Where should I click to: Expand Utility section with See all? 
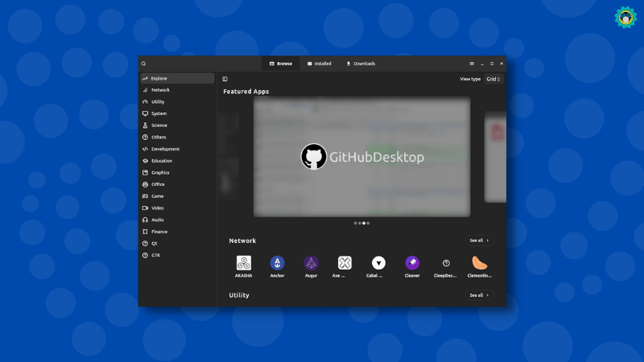click(x=480, y=295)
